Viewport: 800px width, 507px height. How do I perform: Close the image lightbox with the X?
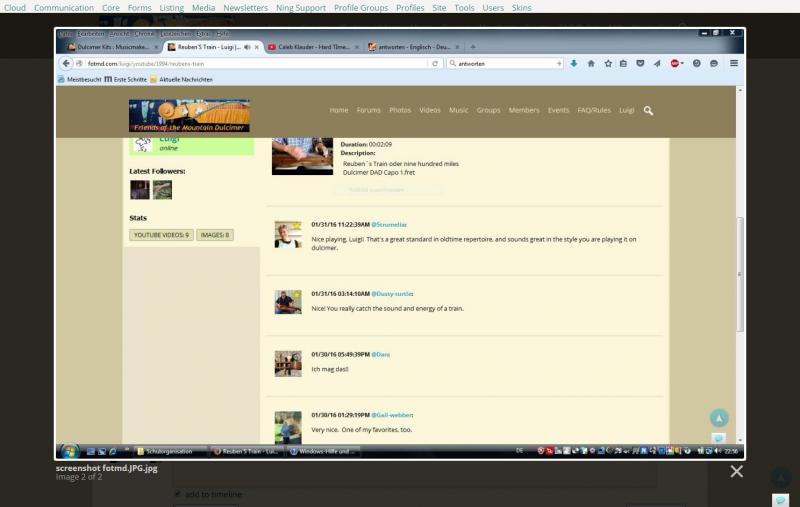coord(736,471)
